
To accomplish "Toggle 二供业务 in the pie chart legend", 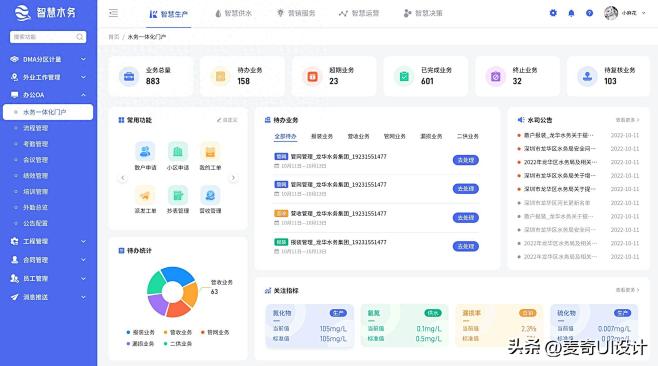I will [178, 343].
